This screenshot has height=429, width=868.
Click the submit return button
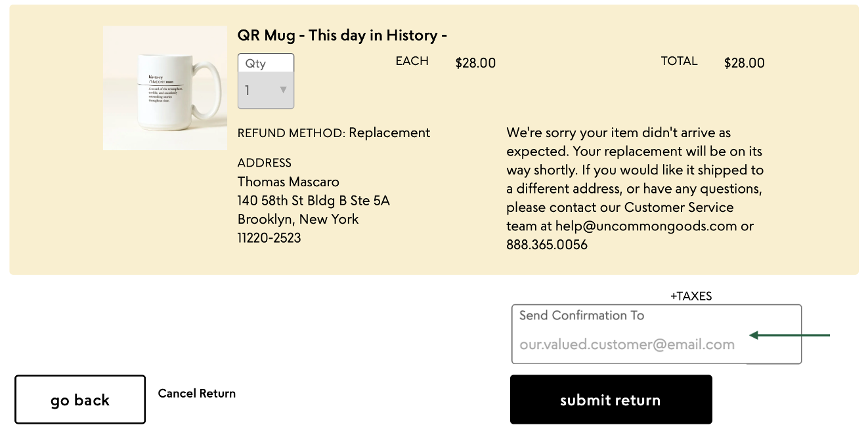pos(611,399)
